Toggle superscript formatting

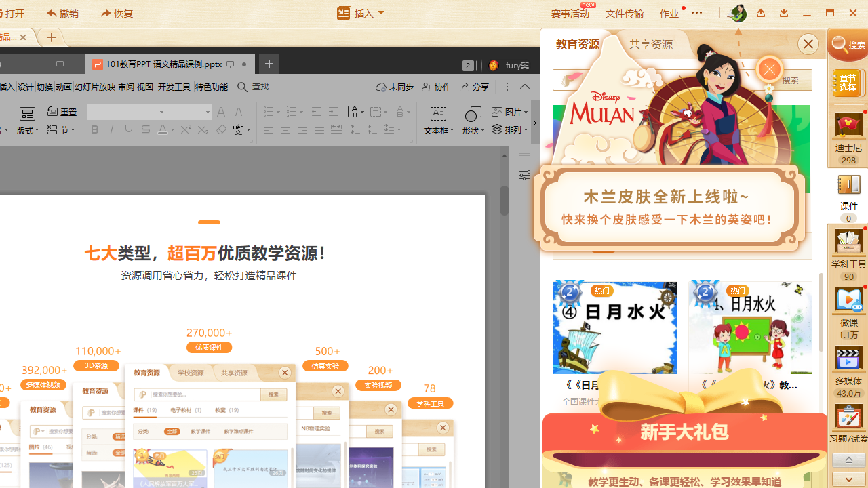coord(186,129)
